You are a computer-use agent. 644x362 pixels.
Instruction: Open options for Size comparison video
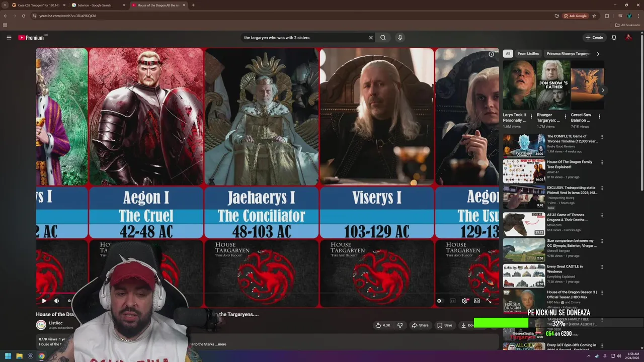602,241
